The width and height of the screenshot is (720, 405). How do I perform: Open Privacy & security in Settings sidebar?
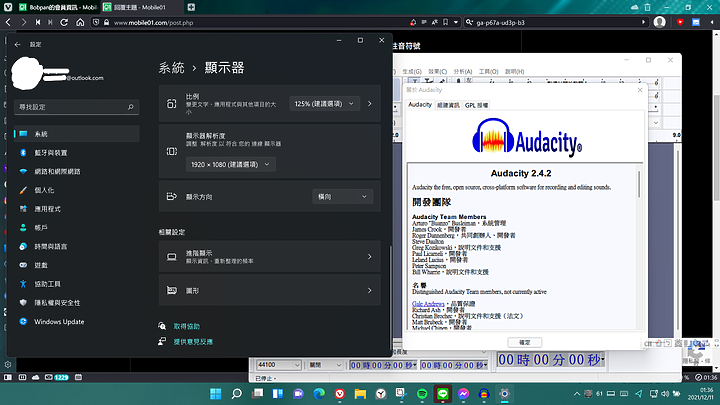click(x=76, y=303)
